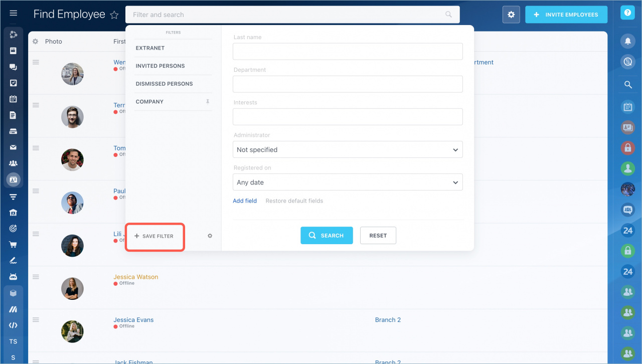Screen dimensions: 642x364
Task: Click Invite Employees button
Action: (x=566, y=15)
